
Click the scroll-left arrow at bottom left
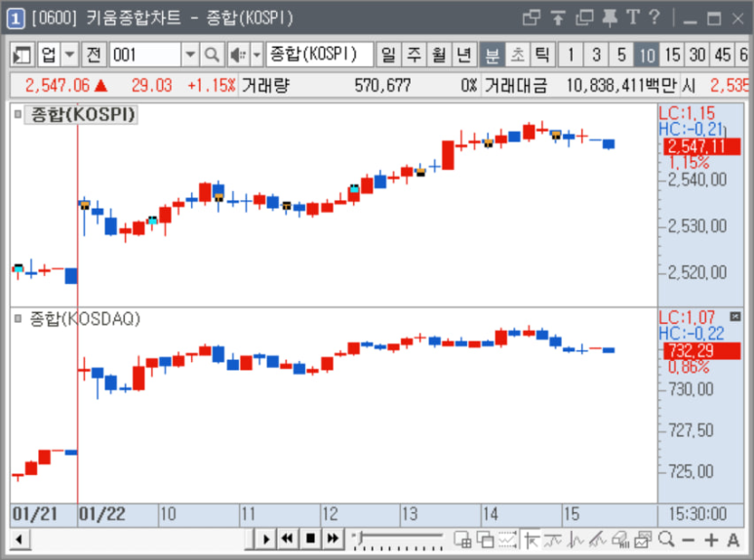[x=20, y=539]
